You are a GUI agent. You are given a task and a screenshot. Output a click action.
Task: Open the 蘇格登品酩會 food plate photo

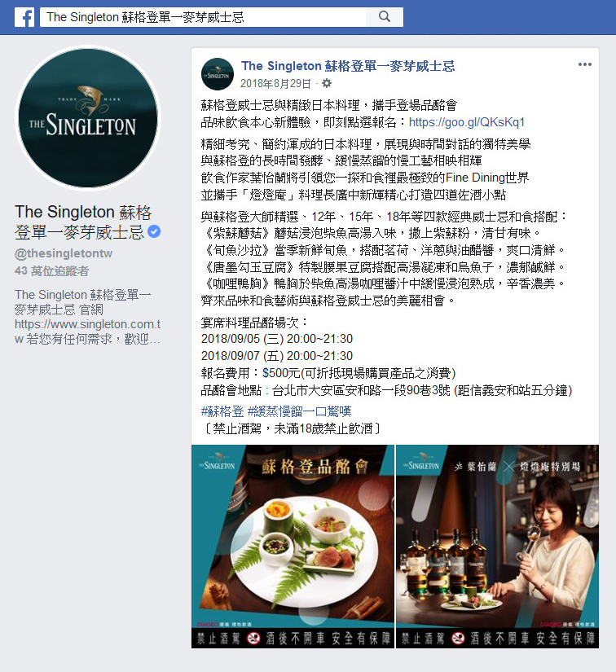click(293, 547)
